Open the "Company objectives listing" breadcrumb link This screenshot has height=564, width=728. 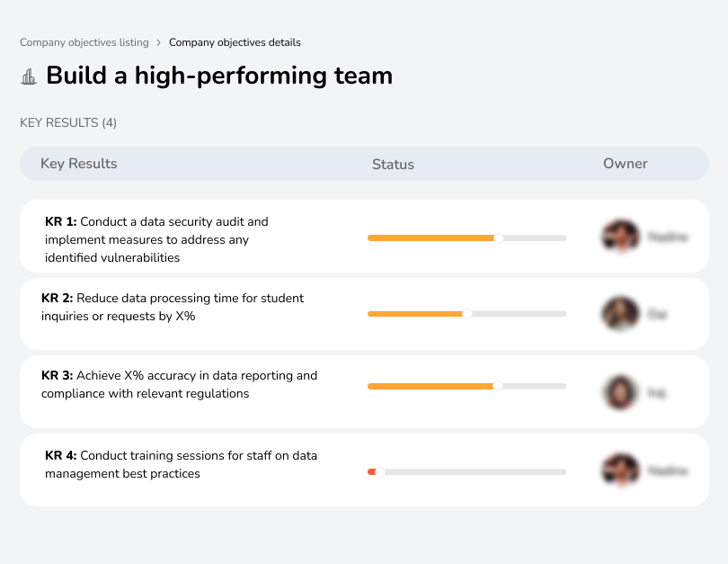click(x=84, y=42)
